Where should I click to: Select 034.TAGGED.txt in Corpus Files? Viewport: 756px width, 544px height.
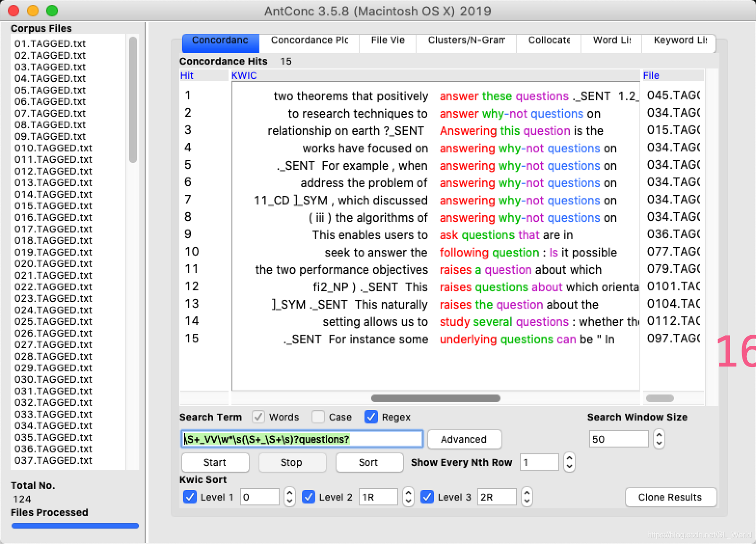click(53, 426)
